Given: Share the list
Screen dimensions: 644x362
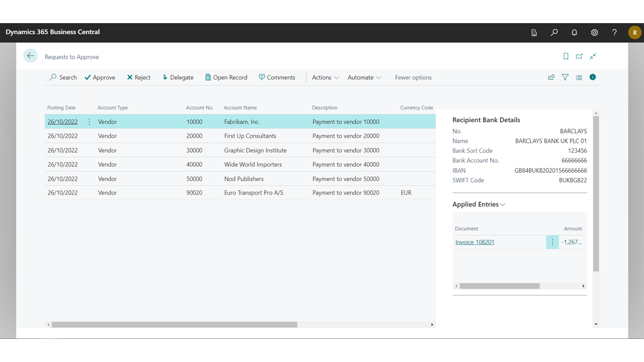Looking at the screenshot, I should (551, 77).
